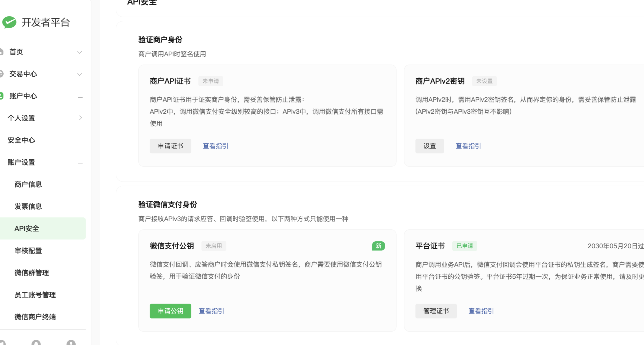Click the 商户调用API时签名使用 subtitle

172,54
